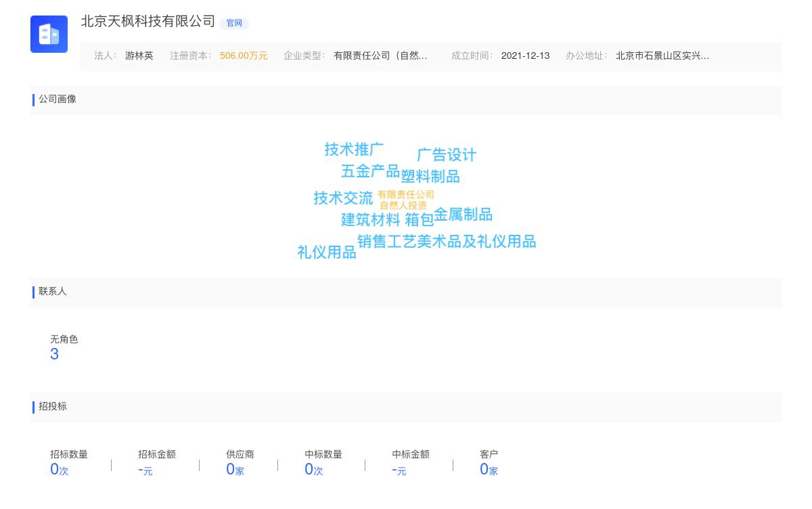Click word cloud tag 销售工艺美术品及礼仪用品
Viewport: 812px width, 509px height.
447,242
